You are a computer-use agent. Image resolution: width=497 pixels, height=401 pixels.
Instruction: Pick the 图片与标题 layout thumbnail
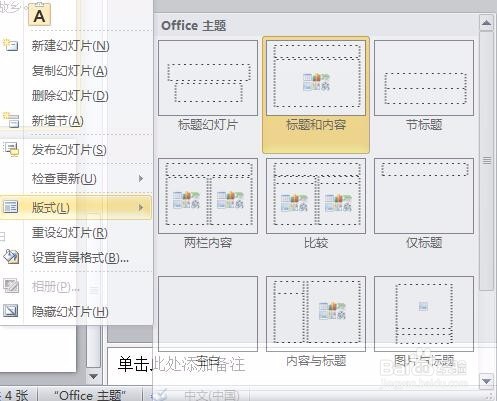[x=424, y=314]
